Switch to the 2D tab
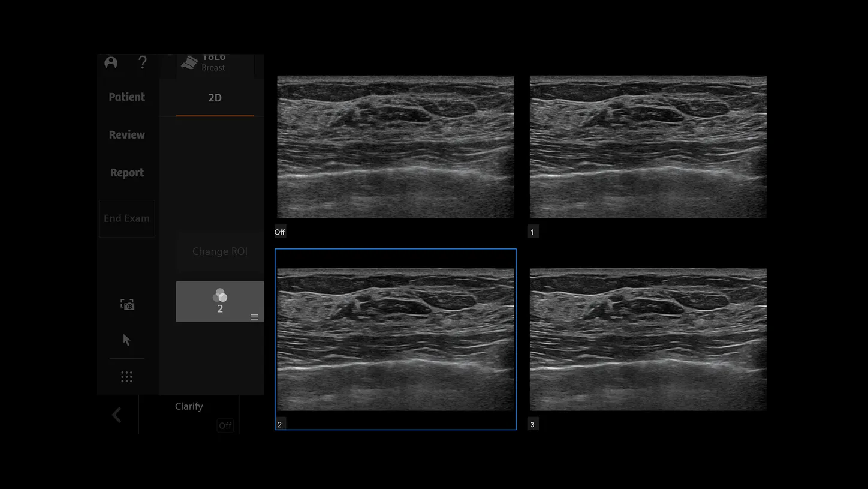Screen dimensions: 868x489 (215, 98)
